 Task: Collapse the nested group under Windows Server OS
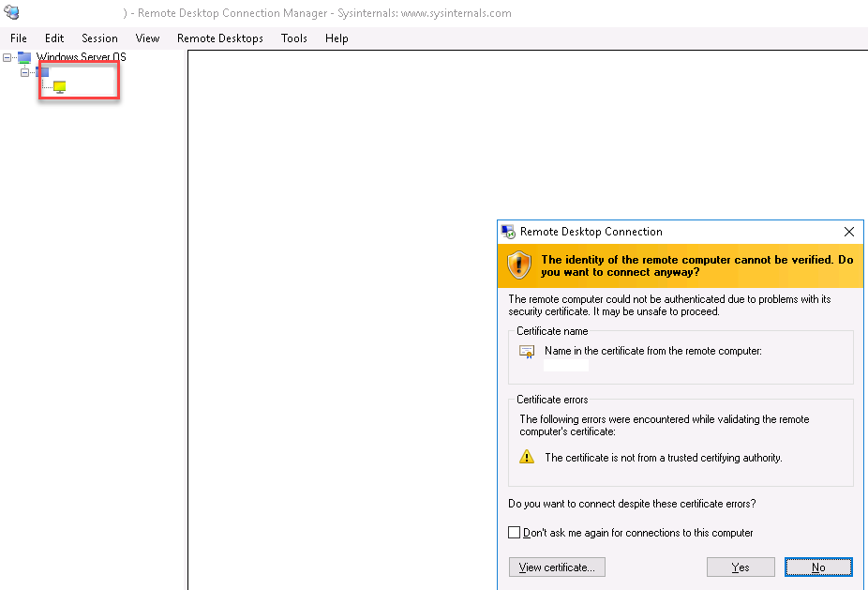(x=25, y=72)
